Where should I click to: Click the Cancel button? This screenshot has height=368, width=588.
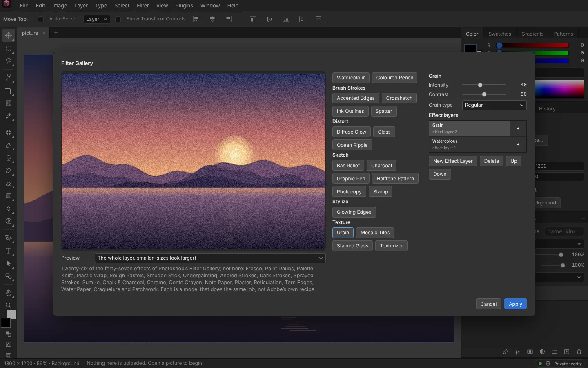[x=488, y=304]
